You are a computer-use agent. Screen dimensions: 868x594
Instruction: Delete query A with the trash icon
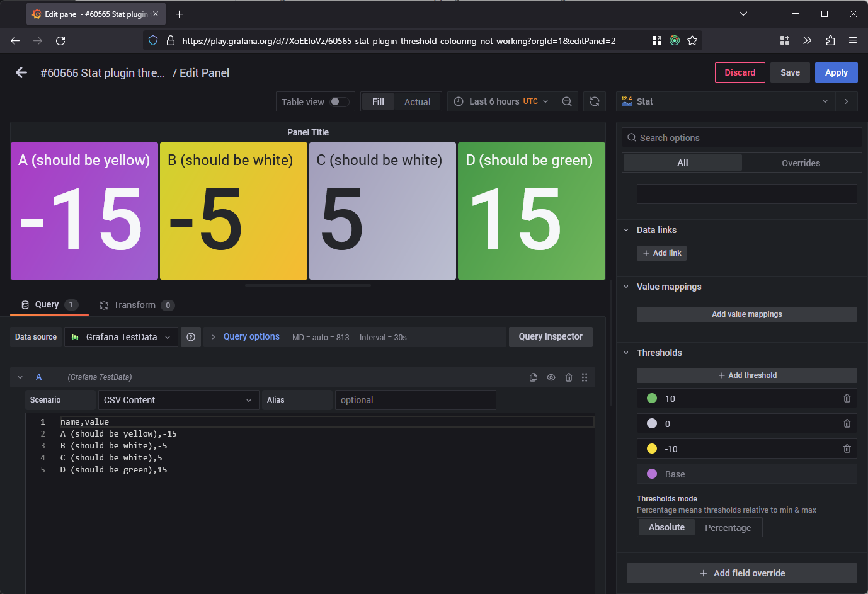569,377
